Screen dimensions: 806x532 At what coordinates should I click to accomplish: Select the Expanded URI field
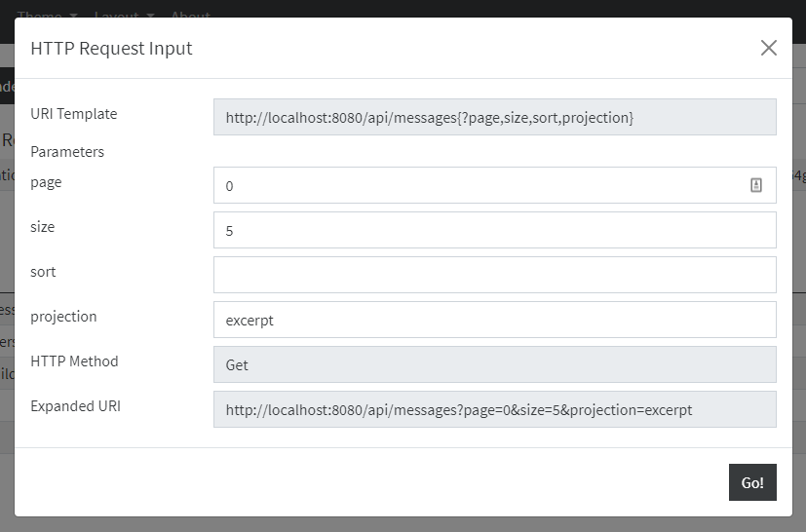[494, 409]
